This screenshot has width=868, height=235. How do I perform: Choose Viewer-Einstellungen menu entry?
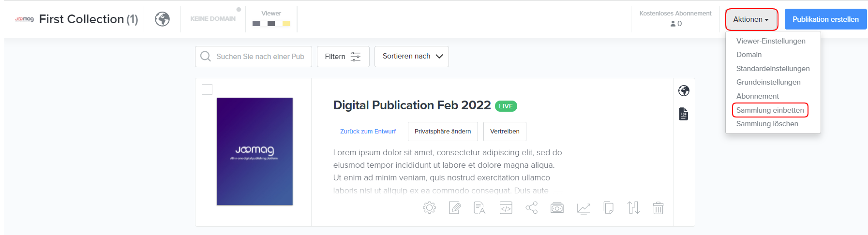coord(771,41)
